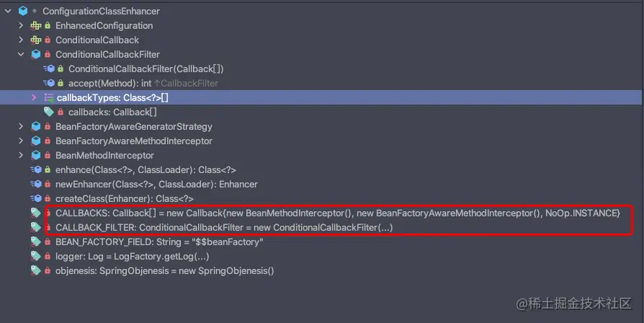Select the ConfigurationClassEnhancer class label
The height and width of the screenshot is (323, 644).
click(x=101, y=11)
